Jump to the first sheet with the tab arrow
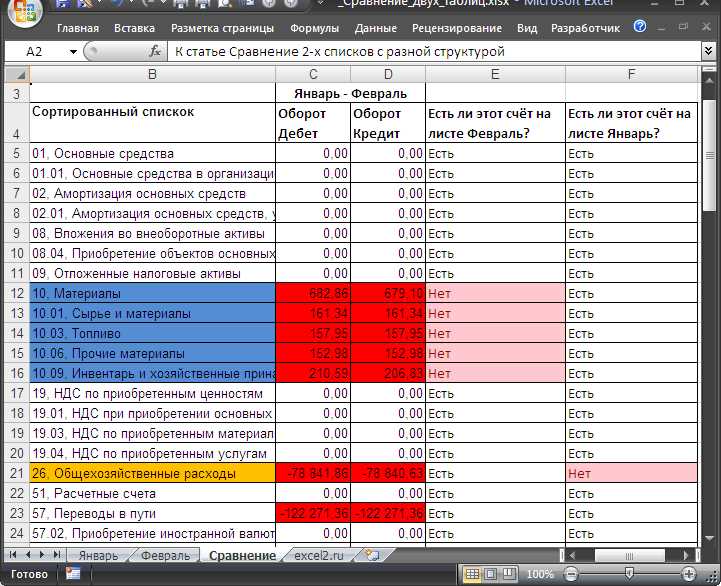Image resolution: width=721 pixels, height=586 pixels. (x=13, y=555)
